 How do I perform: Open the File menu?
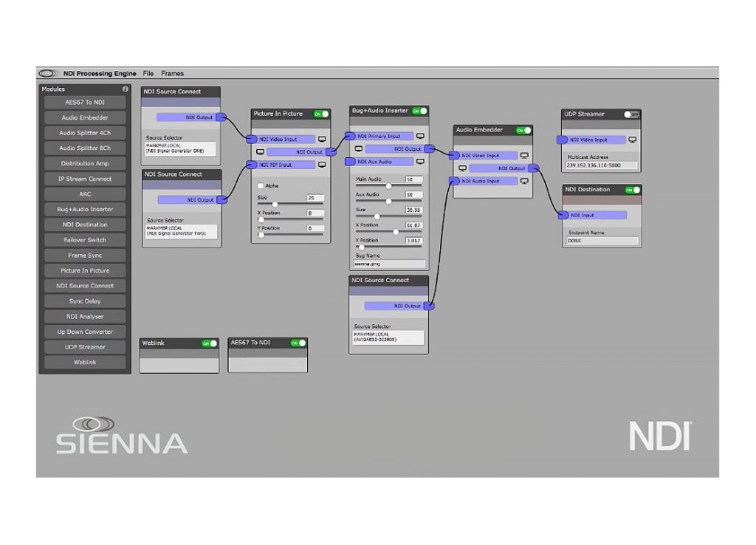coord(148,74)
